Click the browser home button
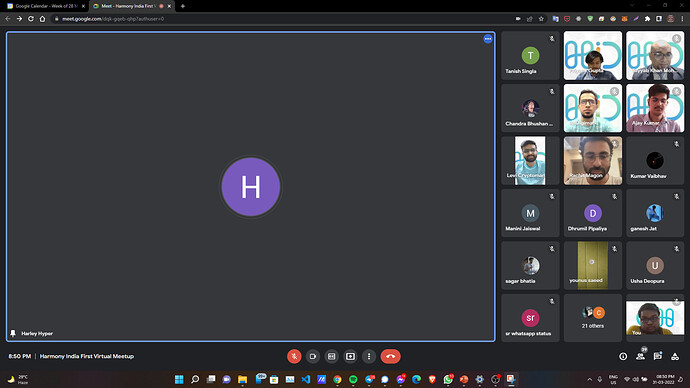The width and height of the screenshot is (690, 388). 42,19
